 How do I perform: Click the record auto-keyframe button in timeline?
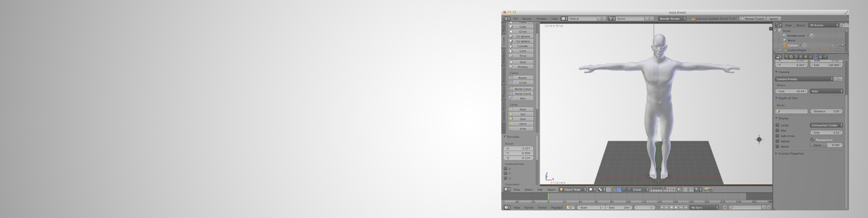[724, 208]
